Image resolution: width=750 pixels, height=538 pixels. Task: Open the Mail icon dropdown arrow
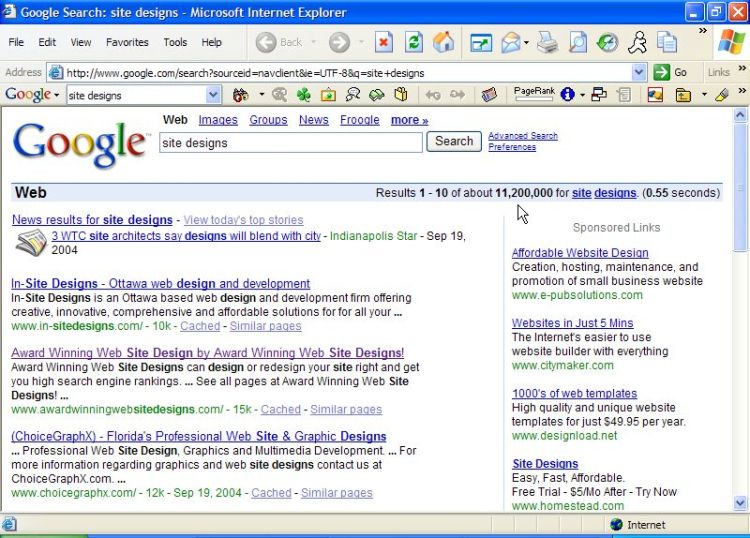526,43
